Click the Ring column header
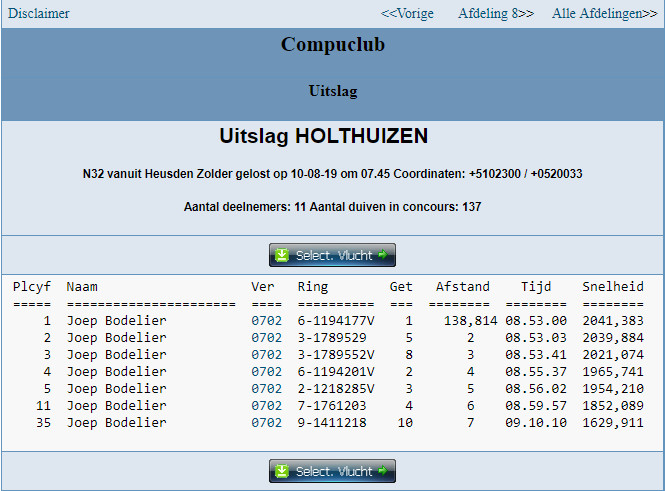This screenshot has width=665, height=491. click(313, 287)
